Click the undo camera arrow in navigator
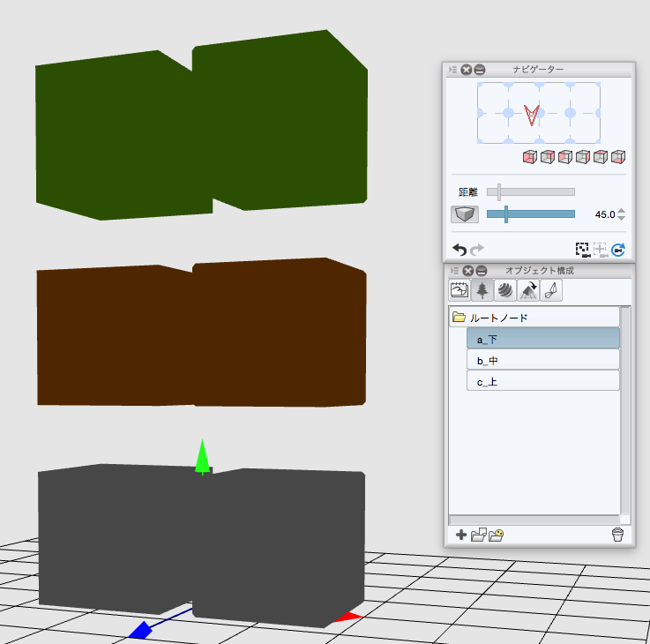 click(x=459, y=250)
